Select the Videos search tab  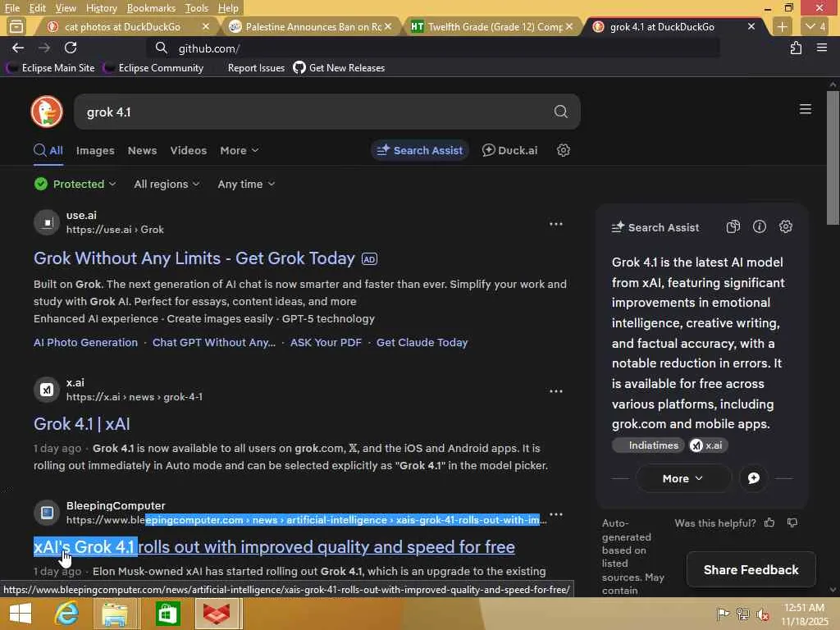pos(189,151)
